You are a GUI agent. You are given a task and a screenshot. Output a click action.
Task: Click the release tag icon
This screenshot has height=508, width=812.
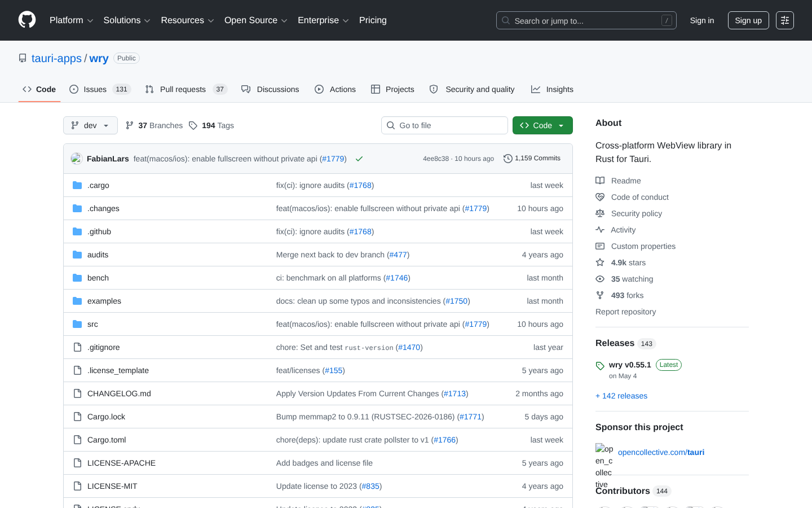[600, 366]
